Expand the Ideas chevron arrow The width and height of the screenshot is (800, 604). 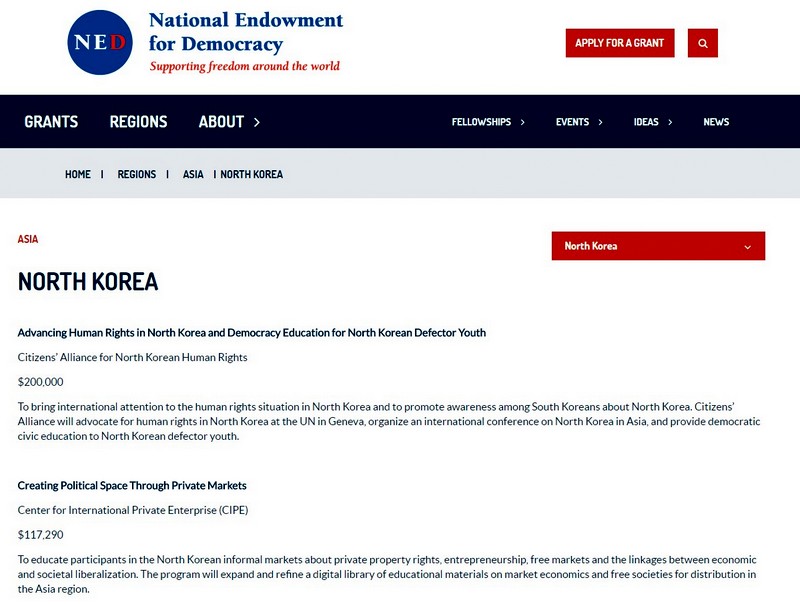click(670, 122)
